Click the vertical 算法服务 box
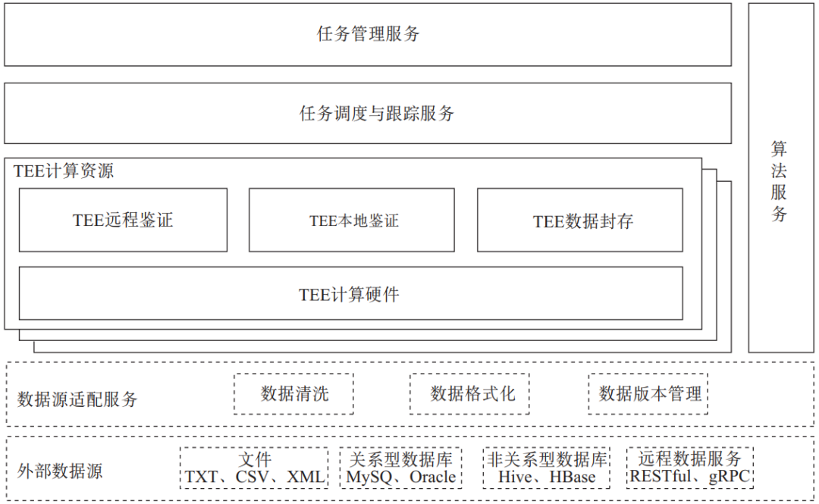Image resolution: width=819 pixels, height=504 pixels. tap(780, 178)
